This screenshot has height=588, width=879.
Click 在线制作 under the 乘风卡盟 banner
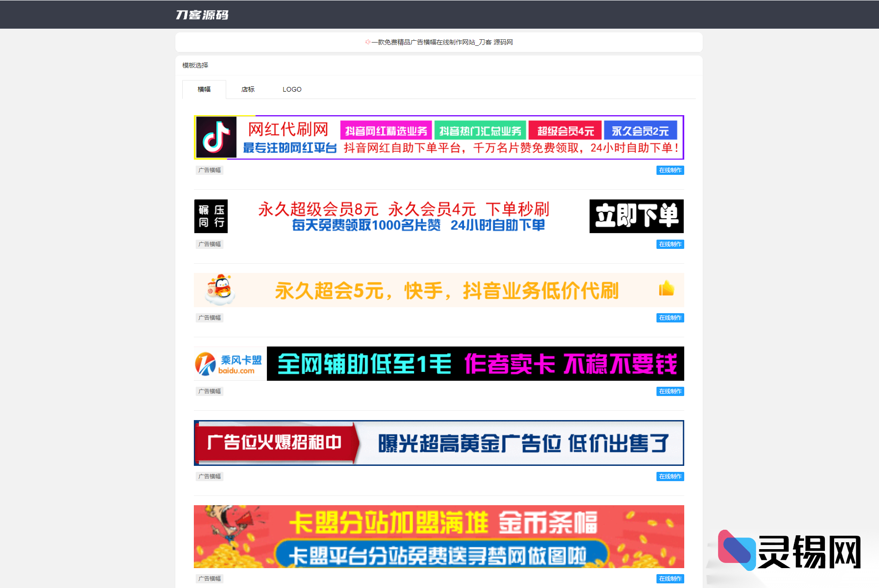pyautogui.click(x=670, y=391)
